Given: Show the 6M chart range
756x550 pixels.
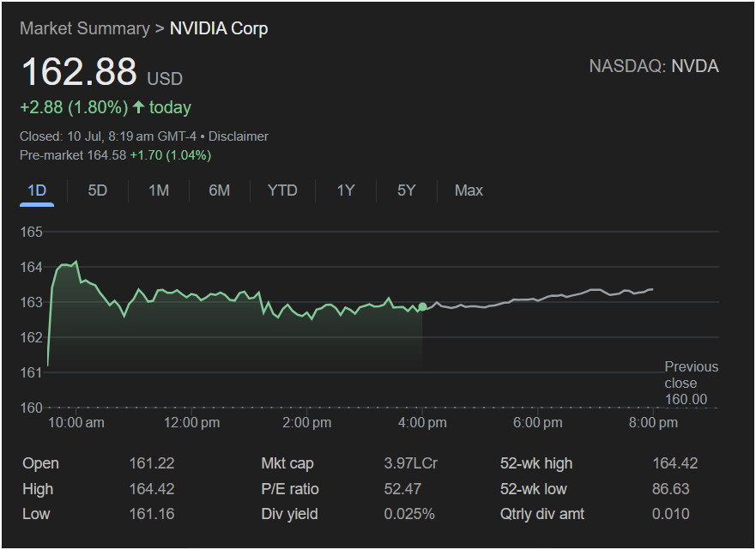Looking at the screenshot, I should (220, 190).
